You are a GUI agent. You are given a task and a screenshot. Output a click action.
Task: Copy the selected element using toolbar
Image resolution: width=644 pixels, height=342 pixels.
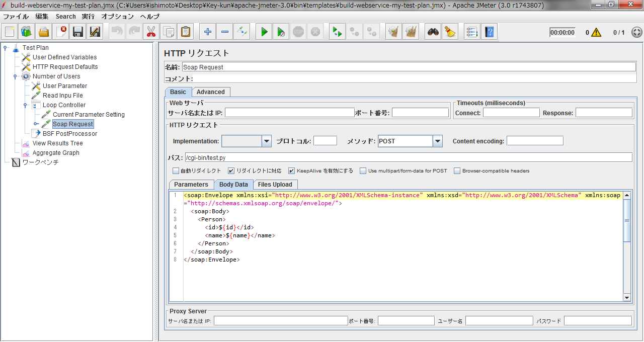tap(168, 32)
